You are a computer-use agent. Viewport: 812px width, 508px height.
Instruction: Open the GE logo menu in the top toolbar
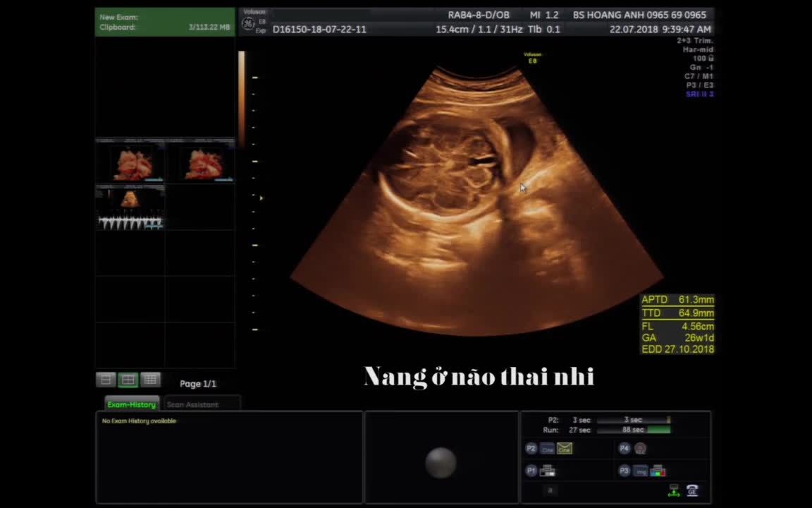point(248,22)
